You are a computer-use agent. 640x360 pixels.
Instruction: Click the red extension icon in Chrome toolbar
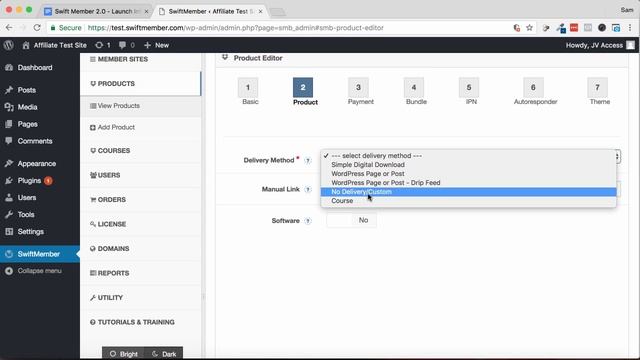[574, 28]
